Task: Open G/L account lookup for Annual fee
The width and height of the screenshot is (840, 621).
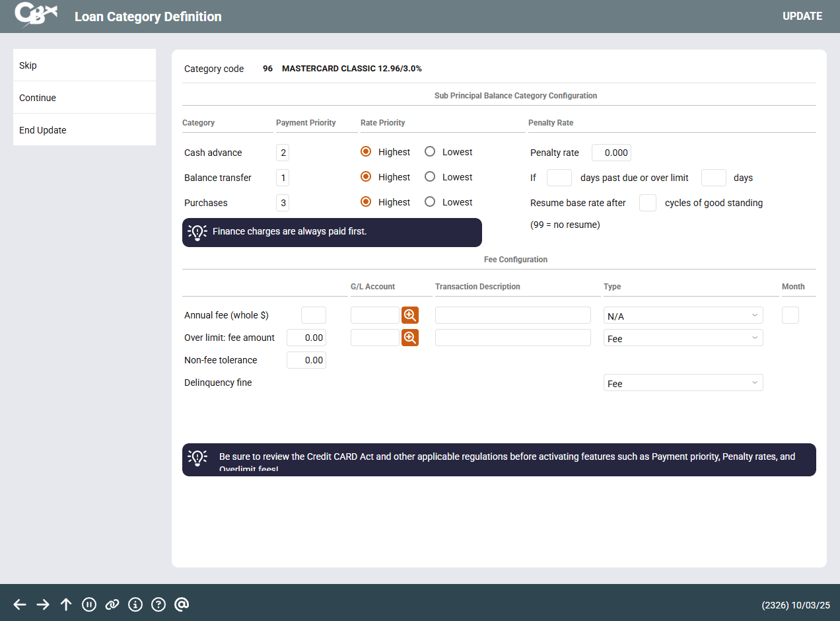Action: (410, 315)
